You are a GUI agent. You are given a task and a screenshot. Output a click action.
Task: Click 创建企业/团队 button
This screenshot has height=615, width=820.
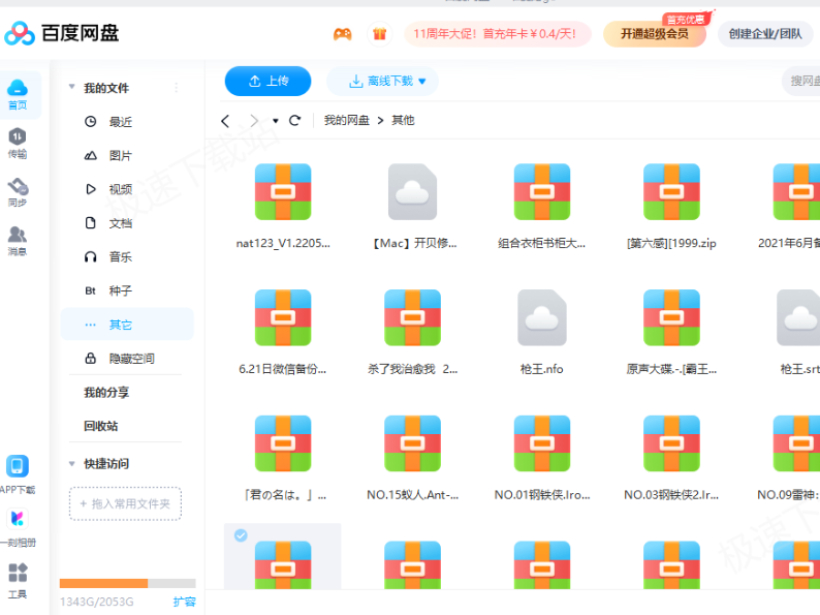(765, 34)
